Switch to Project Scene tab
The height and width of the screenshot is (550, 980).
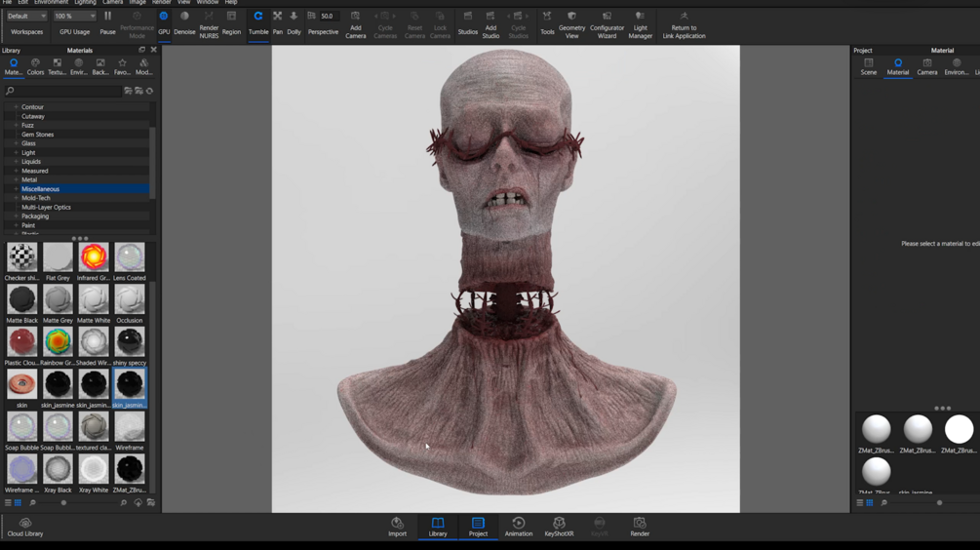tap(868, 67)
